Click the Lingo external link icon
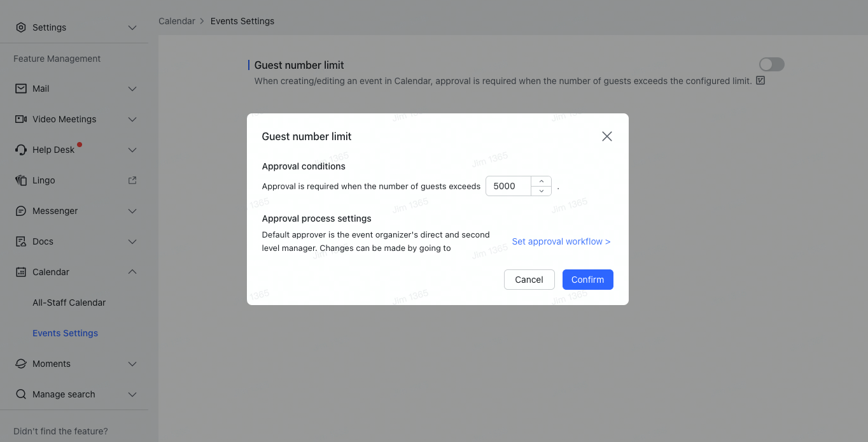868x442 pixels. point(132,180)
